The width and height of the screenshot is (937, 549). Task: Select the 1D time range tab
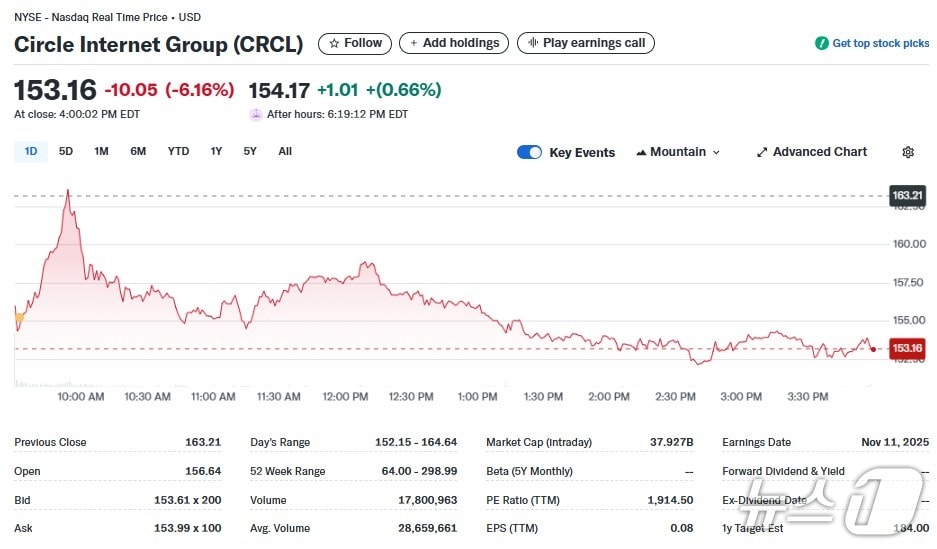click(x=31, y=152)
